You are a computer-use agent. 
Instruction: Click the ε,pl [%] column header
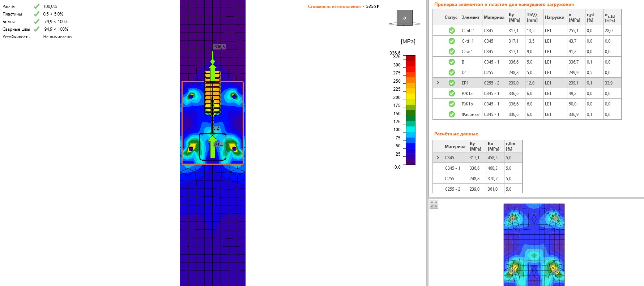[x=594, y=17]
